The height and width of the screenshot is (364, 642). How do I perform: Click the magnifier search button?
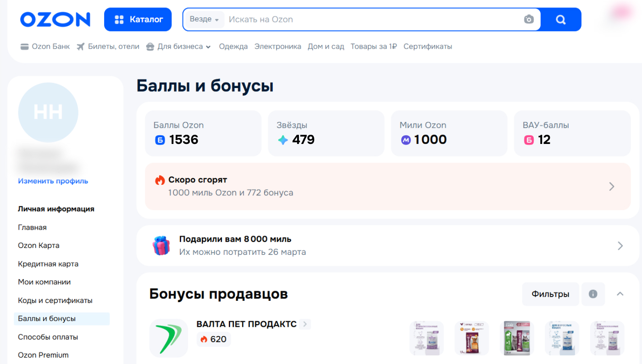(561, 19)
